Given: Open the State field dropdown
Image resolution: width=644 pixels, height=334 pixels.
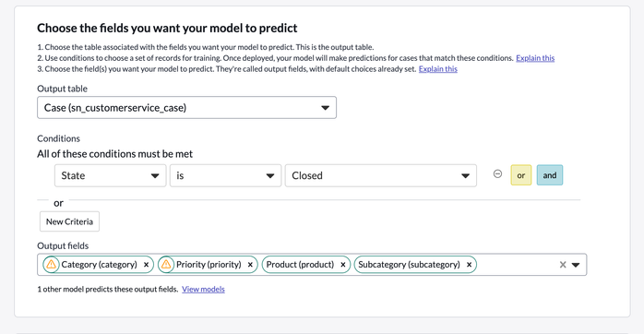Looking at the screenshot, I should [x=111, y=175].
